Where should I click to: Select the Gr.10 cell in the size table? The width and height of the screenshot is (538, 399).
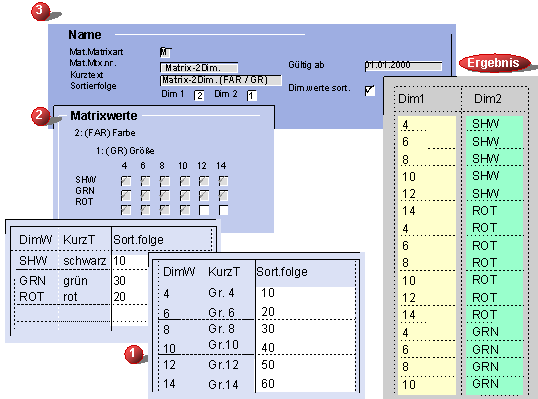coord(223,344)
